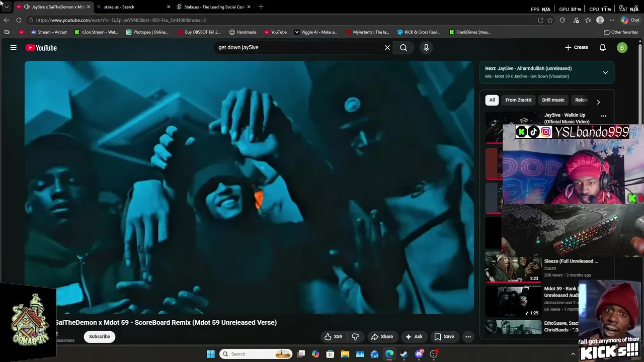Run the search with the magnifier button
This screenshot has width=644, height=362.
click(404, 47)
